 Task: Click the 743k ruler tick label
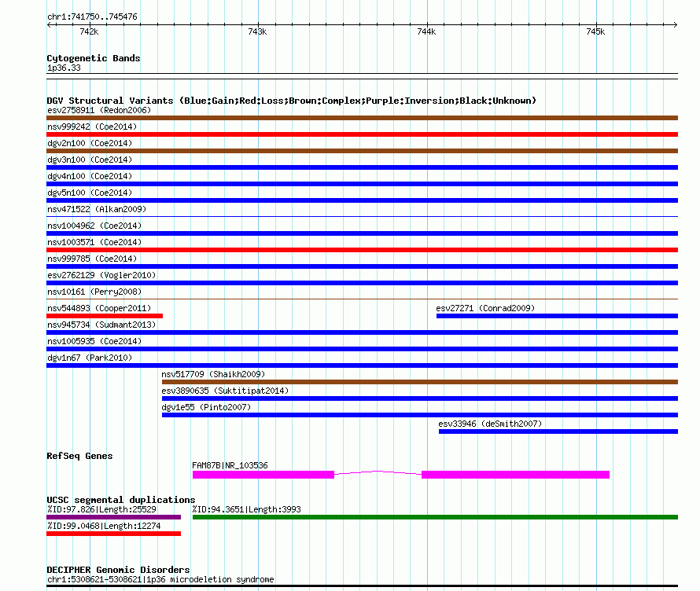tap(258, 31)
